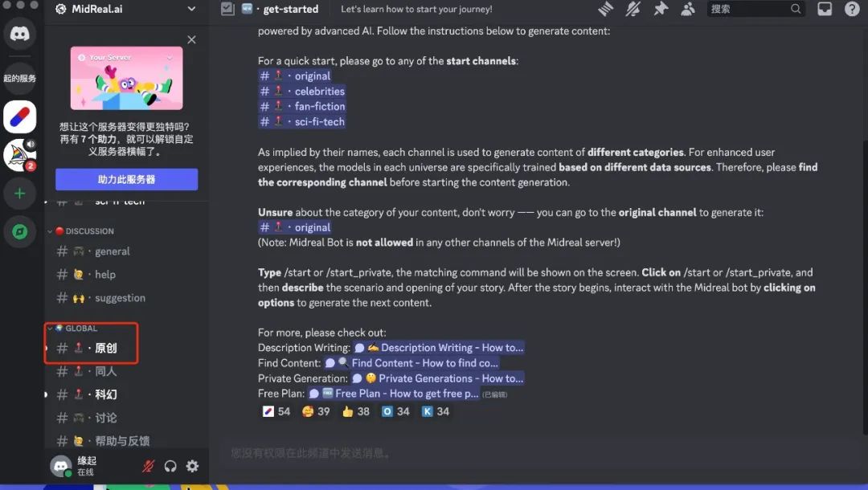
Task: Click the 助力此服务器 boost button
Action: 127,179
